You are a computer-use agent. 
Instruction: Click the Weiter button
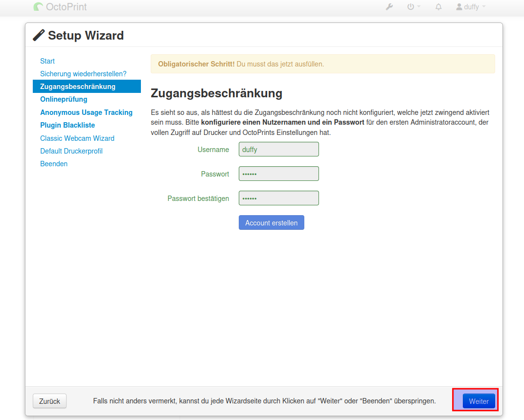point(478,401)
